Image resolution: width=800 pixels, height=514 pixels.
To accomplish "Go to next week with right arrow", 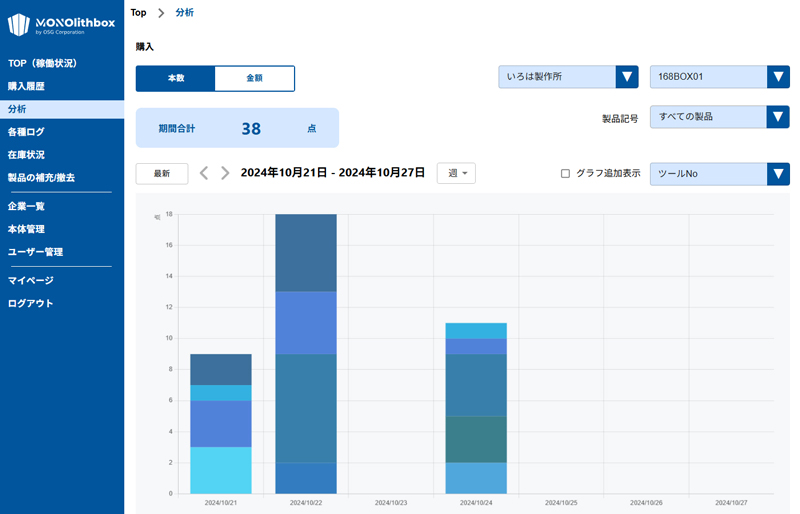I will (x=225, y=173).
